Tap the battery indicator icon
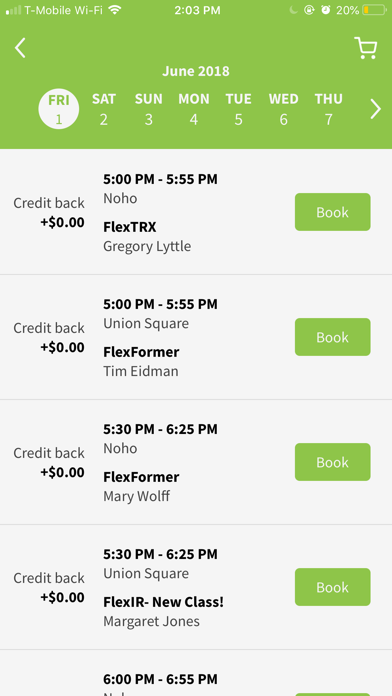Image resolution: width=392 pixels, height=696 pixels. coord(374,10)
